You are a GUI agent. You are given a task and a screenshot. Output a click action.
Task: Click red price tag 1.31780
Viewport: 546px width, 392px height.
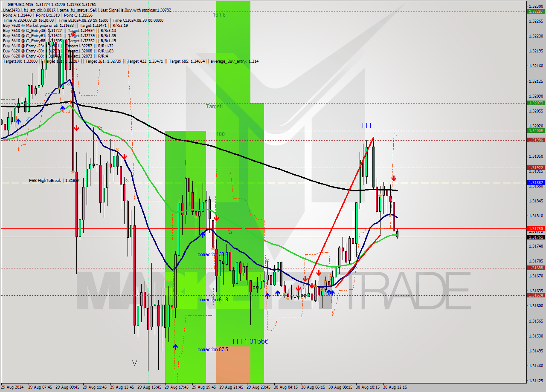pyautogui.click(x=535, y=228)
